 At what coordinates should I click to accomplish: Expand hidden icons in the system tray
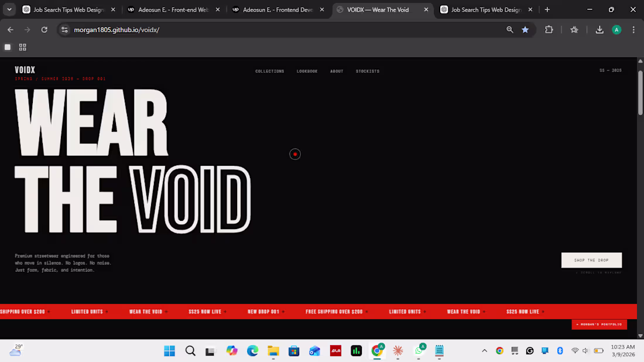[484, 350]
